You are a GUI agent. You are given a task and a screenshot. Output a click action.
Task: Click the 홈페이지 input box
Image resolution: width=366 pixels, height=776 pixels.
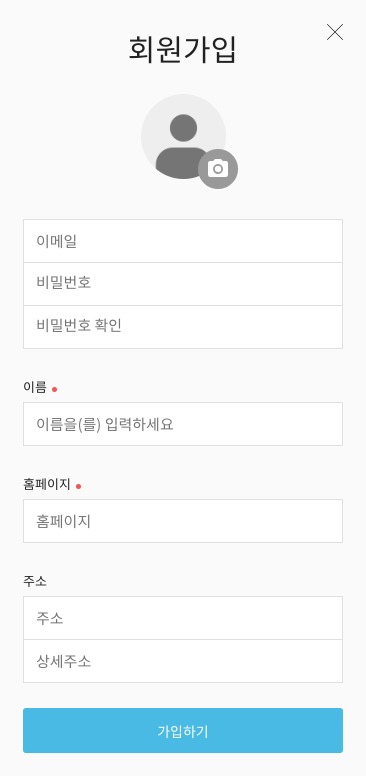[x=183, y=521]
